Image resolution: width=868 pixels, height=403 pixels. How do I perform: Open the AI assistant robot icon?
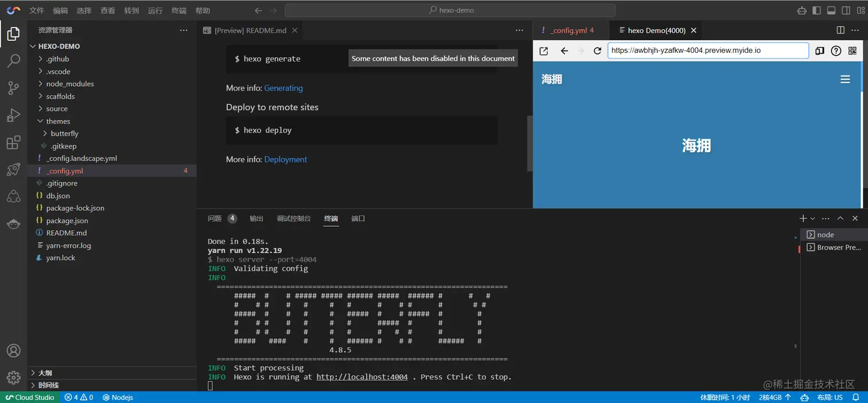coord(801,10)
